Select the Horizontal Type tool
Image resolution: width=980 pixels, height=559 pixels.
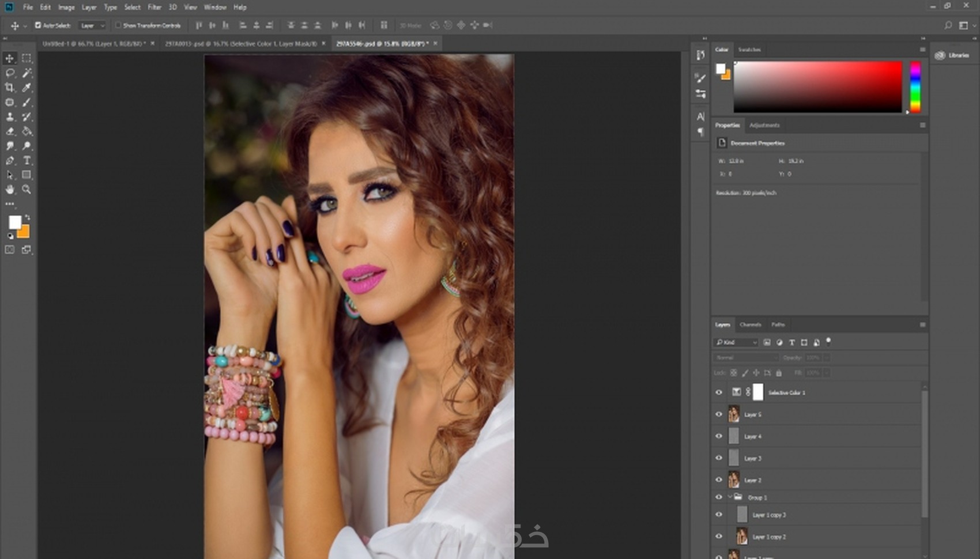[27, 161]
